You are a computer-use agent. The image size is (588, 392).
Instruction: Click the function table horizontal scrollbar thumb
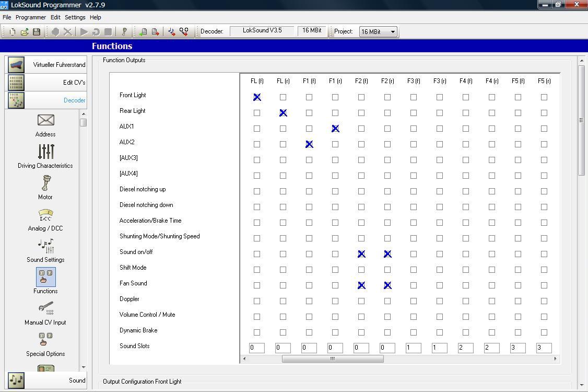[x=333, y=359]
